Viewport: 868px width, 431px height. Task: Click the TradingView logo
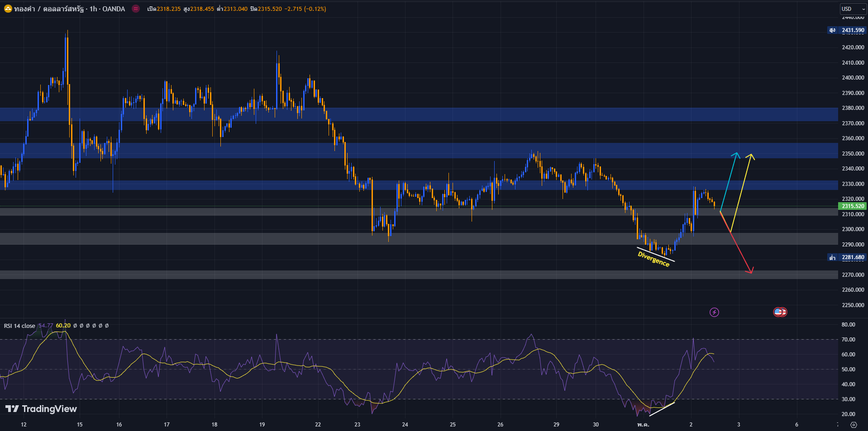point(41,409)
